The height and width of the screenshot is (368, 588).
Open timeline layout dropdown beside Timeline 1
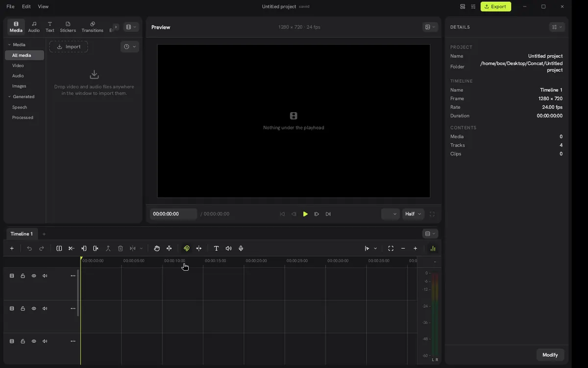(430, 234)
